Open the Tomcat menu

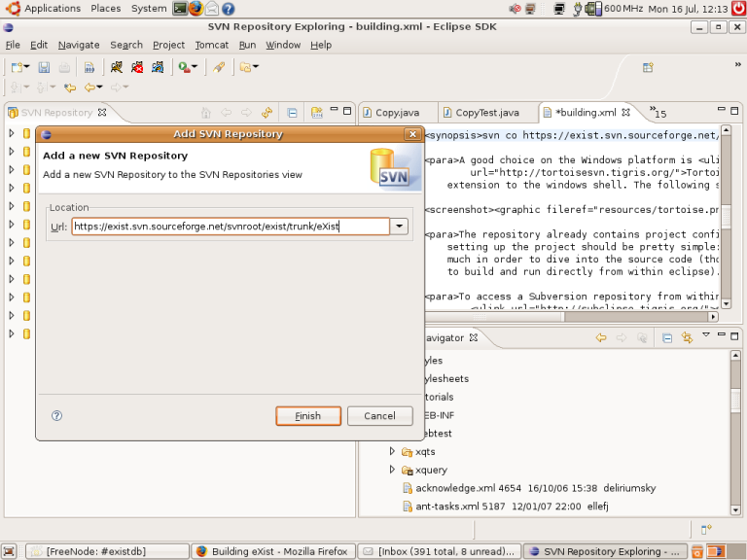(211, 45)
